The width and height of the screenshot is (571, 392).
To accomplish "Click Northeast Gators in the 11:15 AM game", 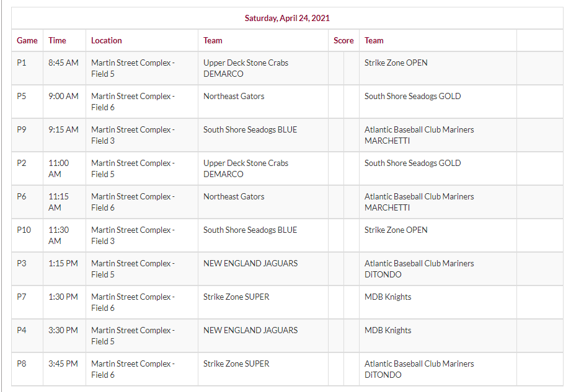I will click(x=234, y=196).
